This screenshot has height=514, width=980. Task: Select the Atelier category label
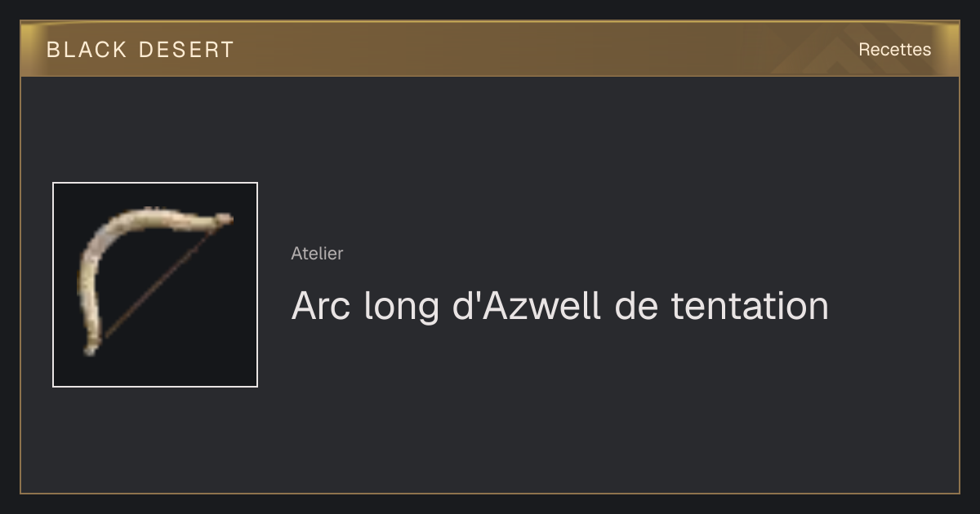[317, 254]
